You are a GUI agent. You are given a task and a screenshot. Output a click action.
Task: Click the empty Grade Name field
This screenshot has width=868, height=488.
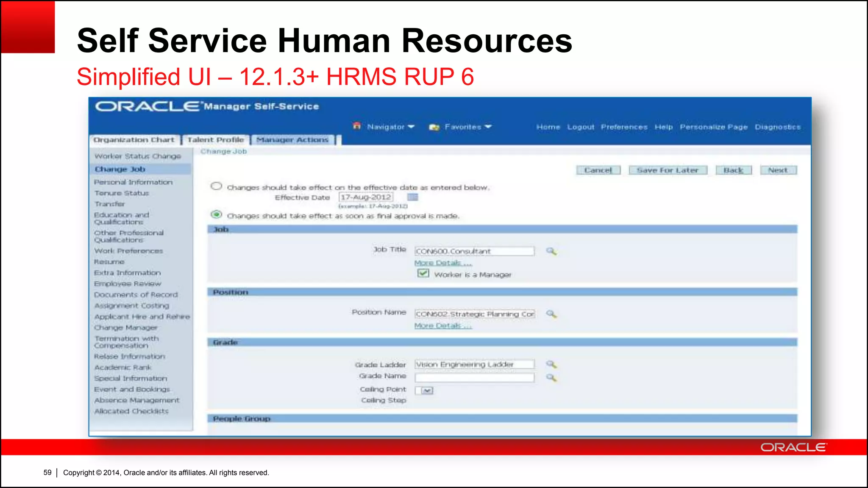(x=474, y=377)
